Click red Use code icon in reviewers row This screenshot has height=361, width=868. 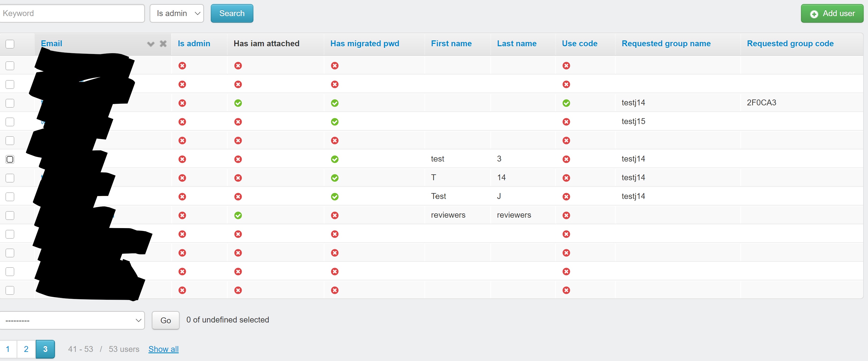pos(566,215)
